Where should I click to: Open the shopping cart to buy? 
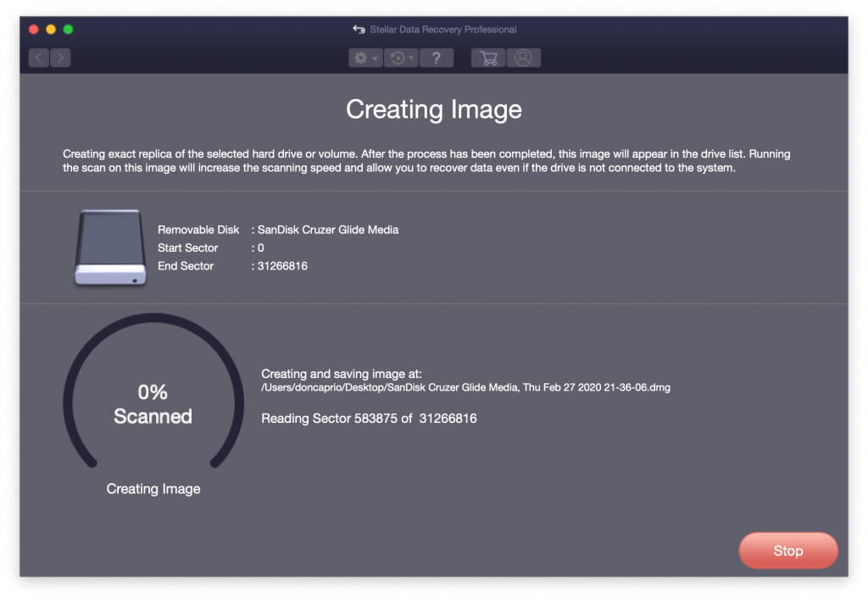pyautogui.click(x=487, y=58)
